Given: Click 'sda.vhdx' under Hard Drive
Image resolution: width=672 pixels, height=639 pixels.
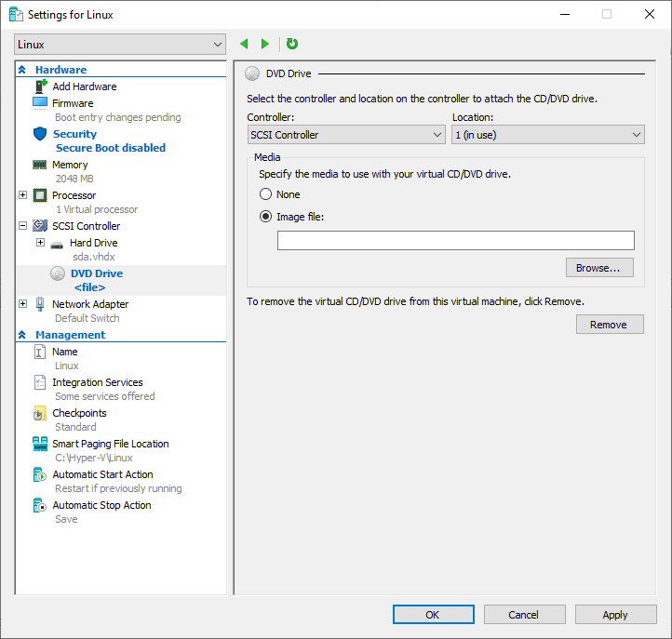Looking at the screenshot, I should tap(94, 257).
